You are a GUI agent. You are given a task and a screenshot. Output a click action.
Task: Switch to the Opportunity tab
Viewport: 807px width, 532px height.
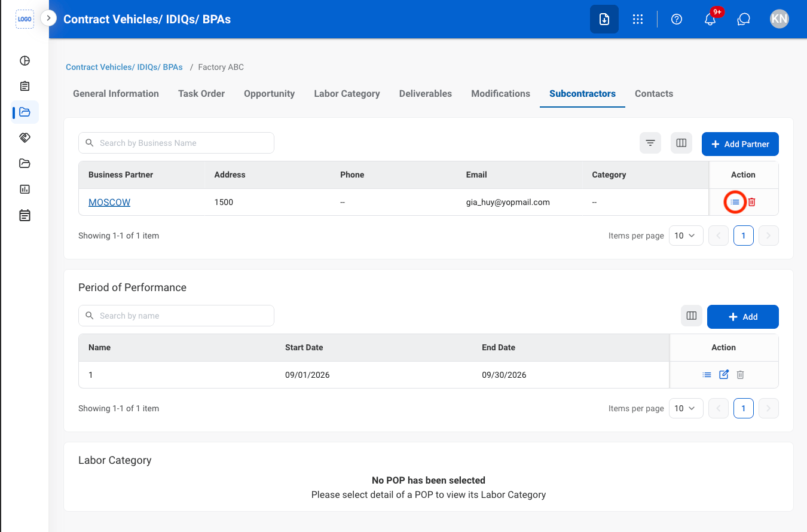[x=270, y=93]
